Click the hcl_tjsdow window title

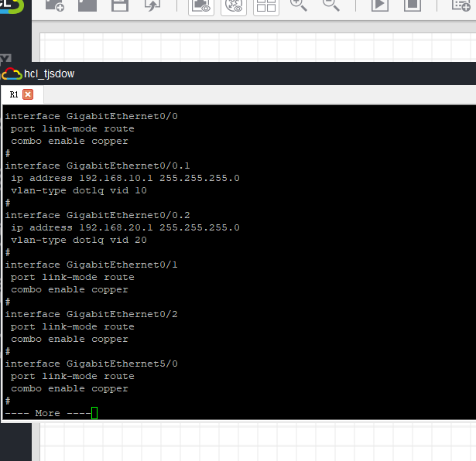pos(50,73)
